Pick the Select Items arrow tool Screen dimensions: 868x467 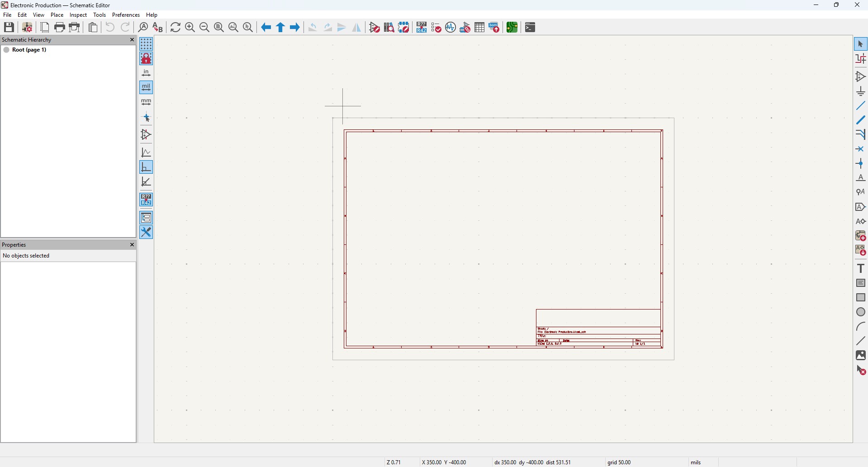pos(861,44)
